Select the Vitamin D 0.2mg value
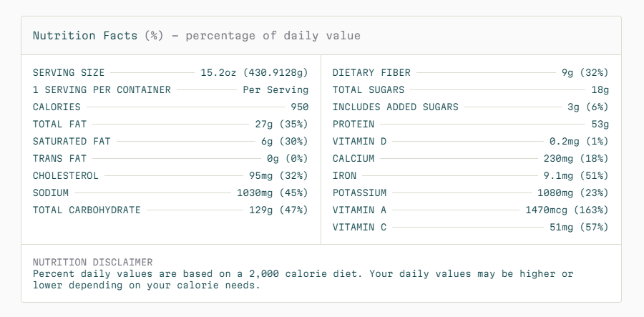 tap(579, 141)
